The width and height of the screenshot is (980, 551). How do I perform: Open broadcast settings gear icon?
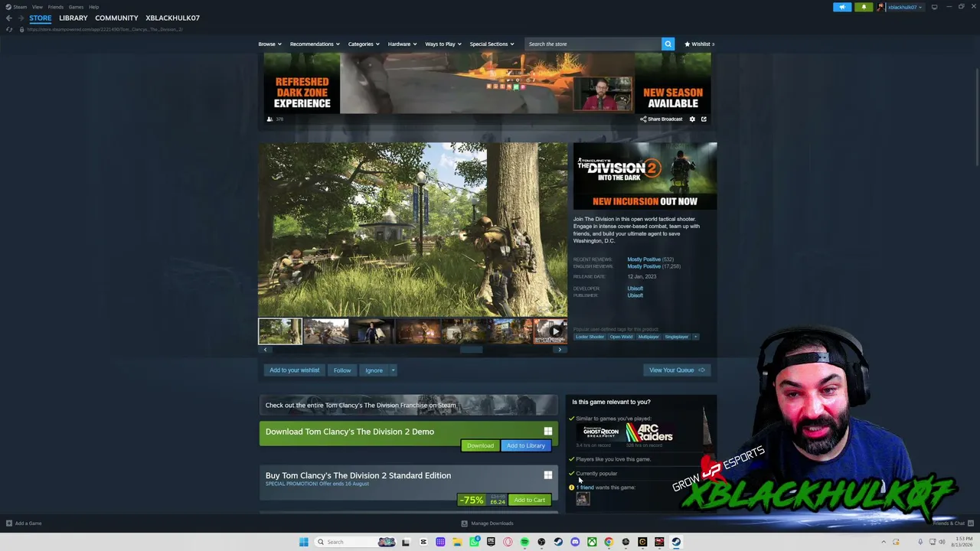692,119
